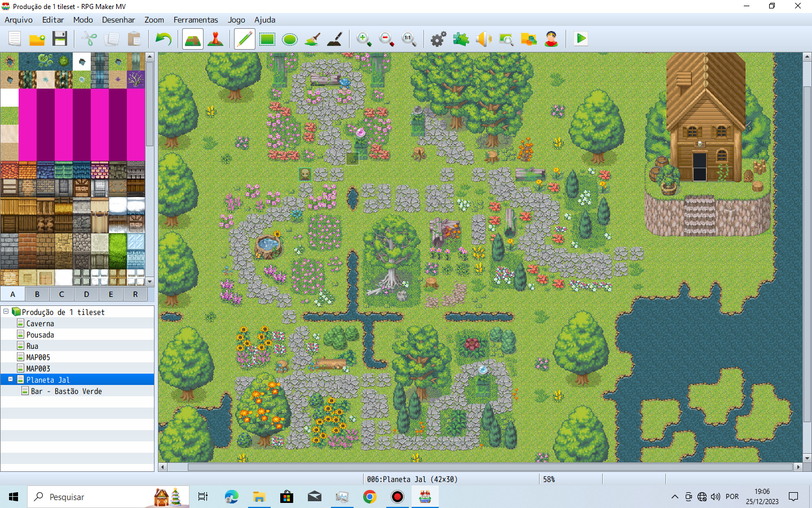812x508 pixels.
Task: Select the Flood Fill tool
Action: 312,39
